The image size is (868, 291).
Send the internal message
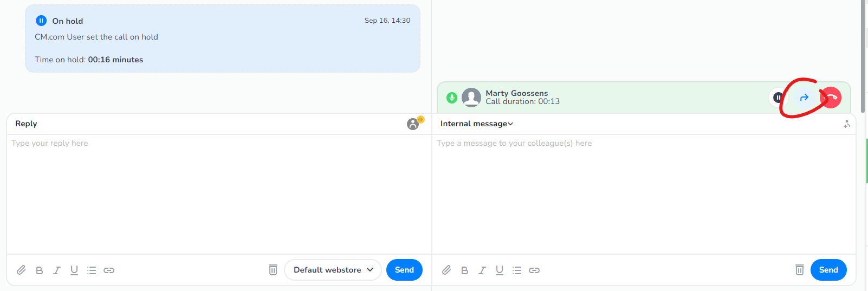(x=828, y=270)
